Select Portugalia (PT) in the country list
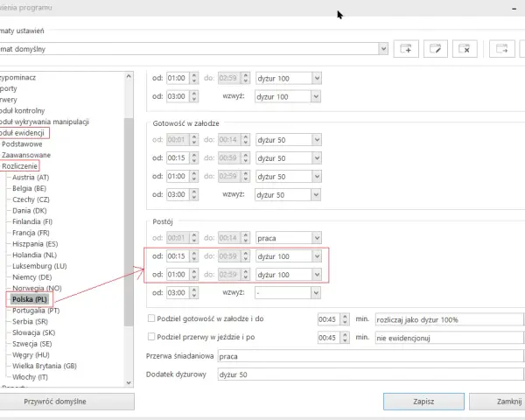 36,311
